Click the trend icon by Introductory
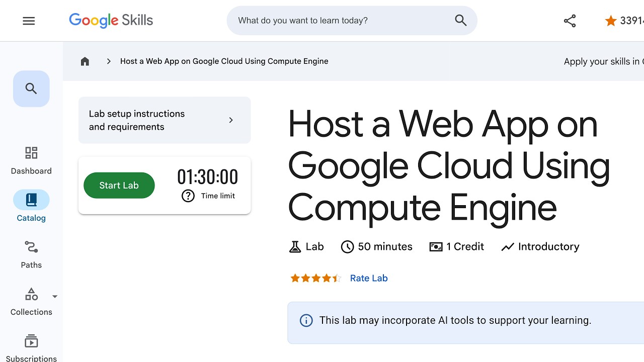The width and height of the screenshot is (644, 362). (x=508, y=247)
